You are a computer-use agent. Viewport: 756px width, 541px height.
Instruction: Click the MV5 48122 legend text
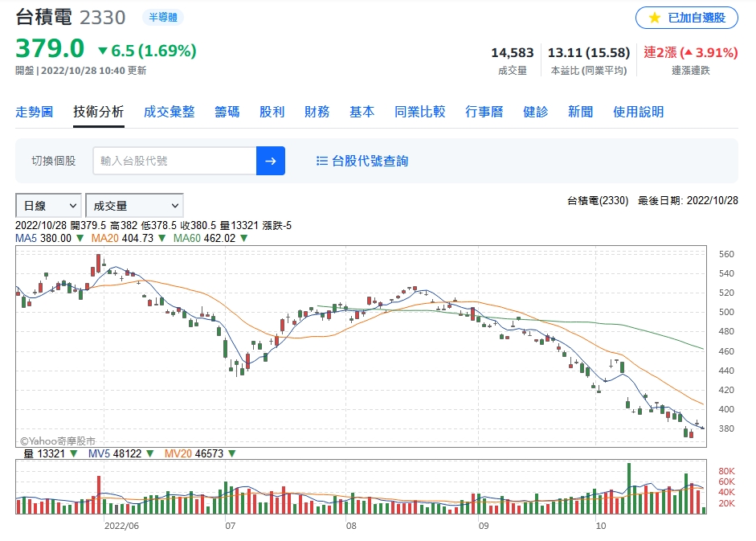(x=115, y=453)
